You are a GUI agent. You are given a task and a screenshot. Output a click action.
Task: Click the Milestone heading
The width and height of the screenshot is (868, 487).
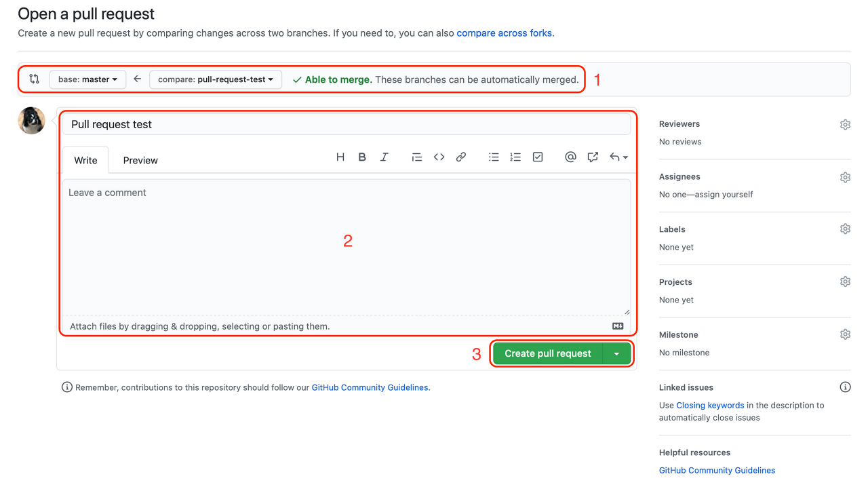[x=678, y=334]
